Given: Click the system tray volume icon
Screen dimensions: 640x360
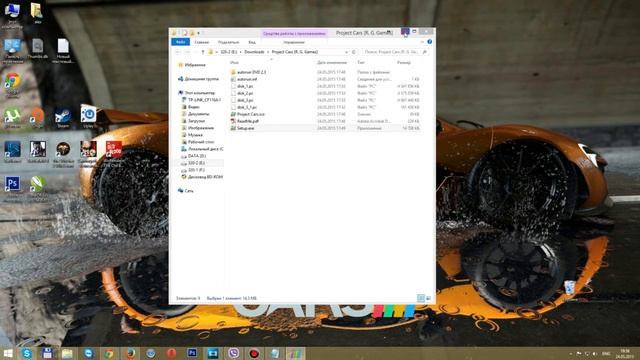Looking at the screenshot, I should click(x=595, y=353).
